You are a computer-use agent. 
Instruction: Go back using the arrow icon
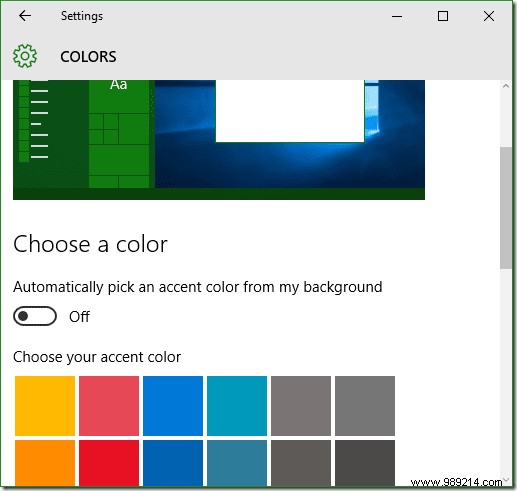(x=25, y=16)
